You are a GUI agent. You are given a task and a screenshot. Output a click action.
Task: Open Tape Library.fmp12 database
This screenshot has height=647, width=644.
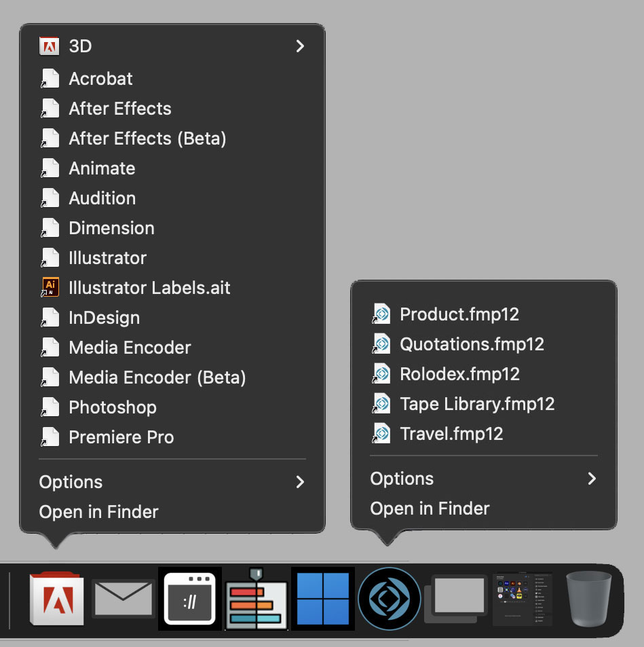point(477,404)
